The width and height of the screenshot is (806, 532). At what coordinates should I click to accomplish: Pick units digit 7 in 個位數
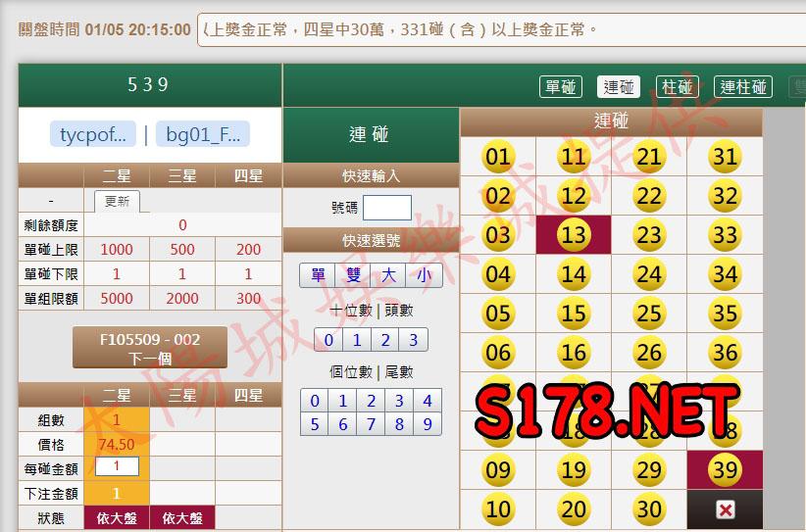click(x=371, y=424)
